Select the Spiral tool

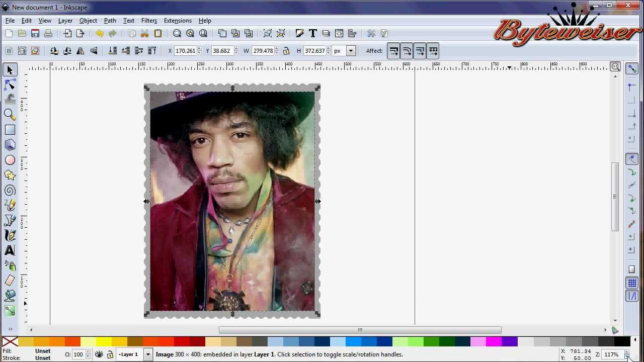pyautogui.click(x=10, y=190)
